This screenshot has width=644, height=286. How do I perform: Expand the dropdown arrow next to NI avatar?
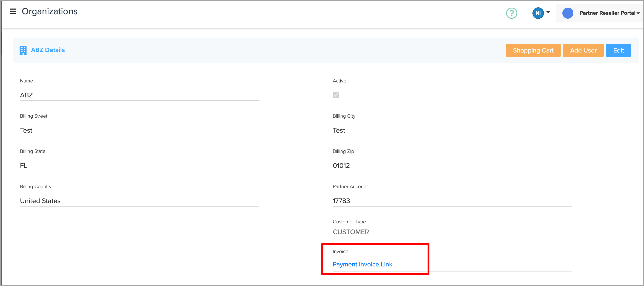click(548, 12)
